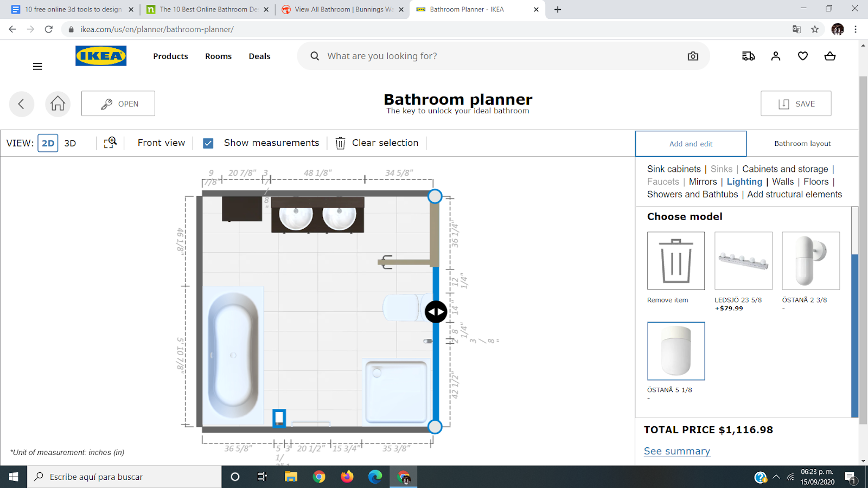Choose the Remove item thumbnail
The image size is (868, 488).
[x=676, y=261]
